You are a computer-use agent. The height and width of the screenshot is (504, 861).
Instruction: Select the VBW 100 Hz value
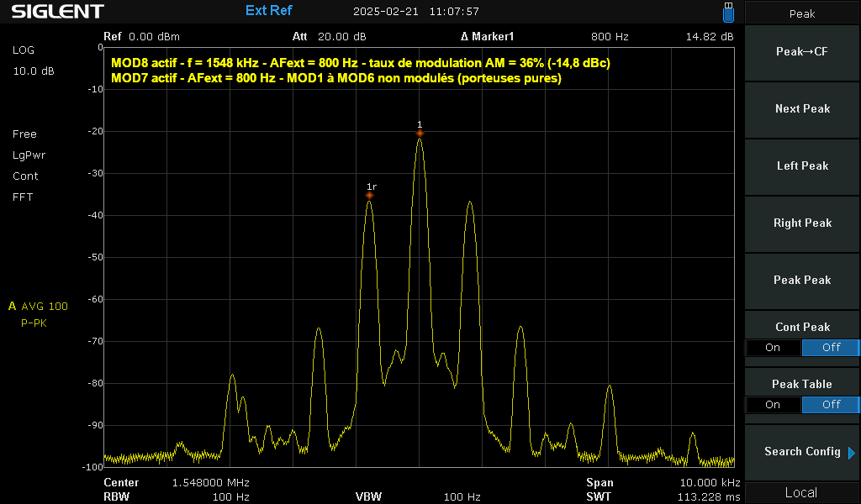[x=462, y=497]
